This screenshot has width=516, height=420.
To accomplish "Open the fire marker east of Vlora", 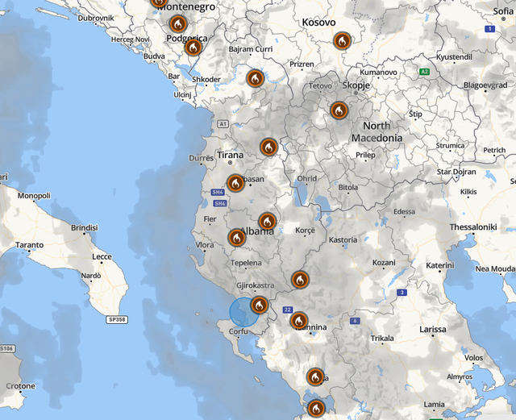I will coord(236,237).
